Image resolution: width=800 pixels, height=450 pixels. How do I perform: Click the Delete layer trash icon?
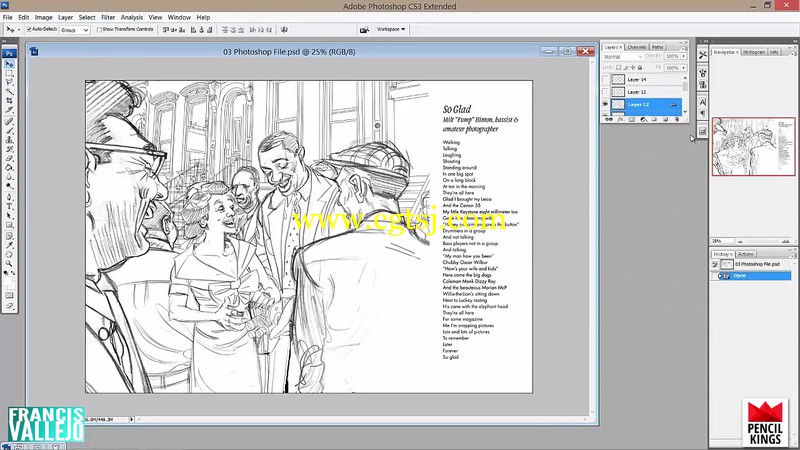(677, 119)
